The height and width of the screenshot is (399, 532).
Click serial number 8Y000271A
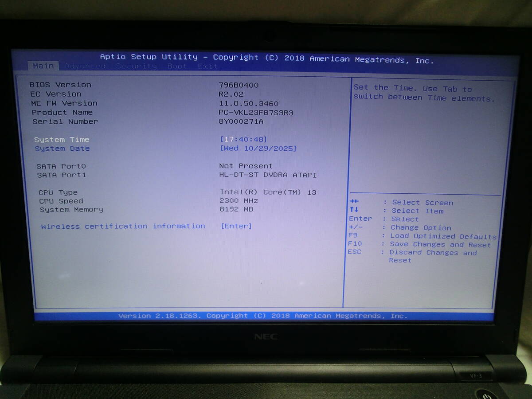(x=241, y=121)
